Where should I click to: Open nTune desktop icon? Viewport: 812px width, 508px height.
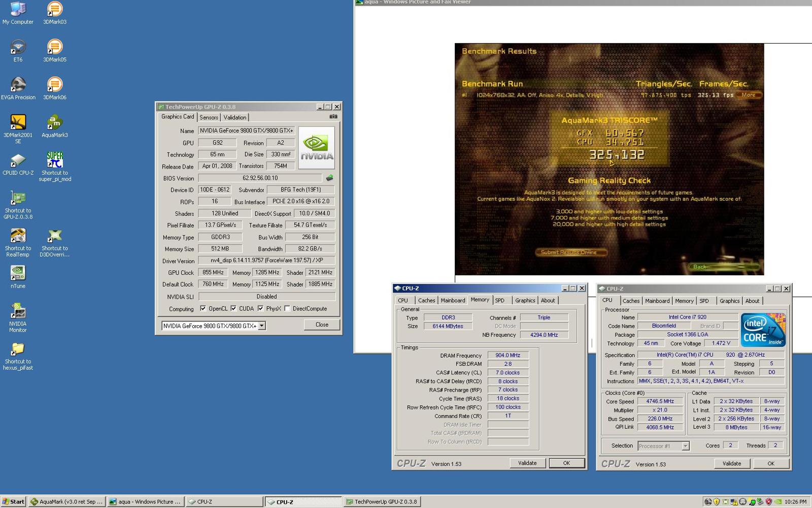[18, 276]
